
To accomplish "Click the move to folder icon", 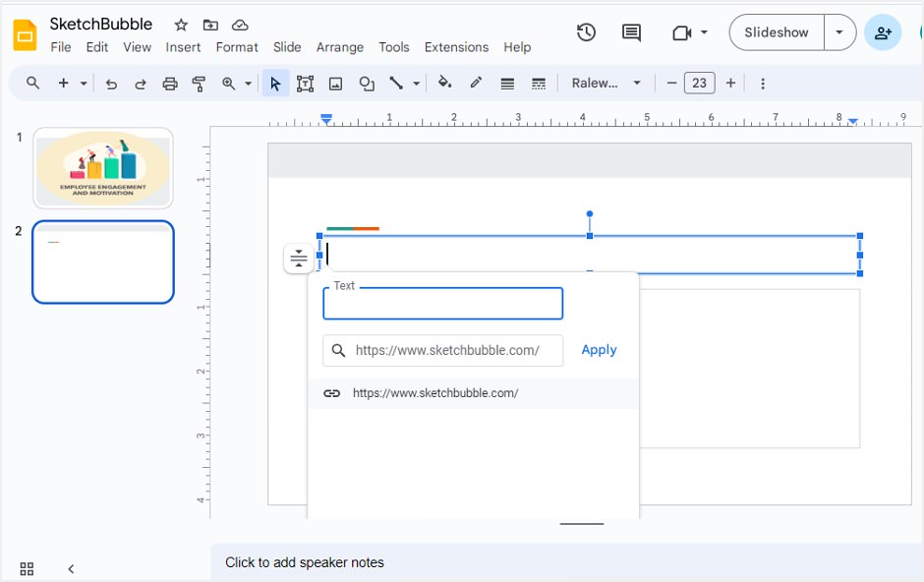I will tap(210, 25).
